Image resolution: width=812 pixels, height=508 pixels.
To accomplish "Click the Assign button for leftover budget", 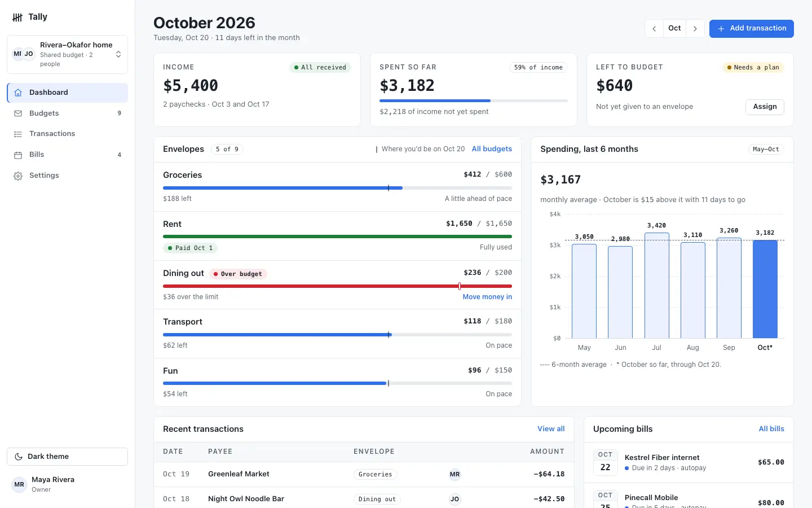I will tap(765, 107).
